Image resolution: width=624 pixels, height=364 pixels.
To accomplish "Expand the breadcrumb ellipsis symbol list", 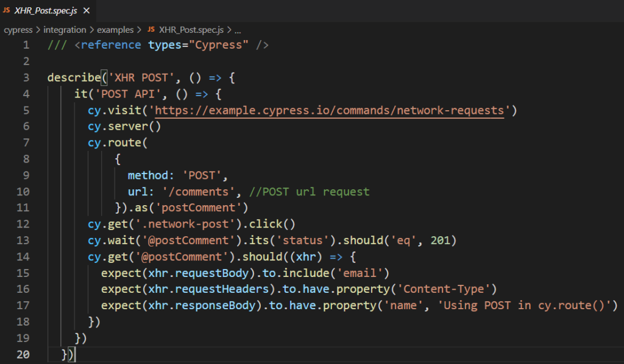I will click(x=238, y=30).
